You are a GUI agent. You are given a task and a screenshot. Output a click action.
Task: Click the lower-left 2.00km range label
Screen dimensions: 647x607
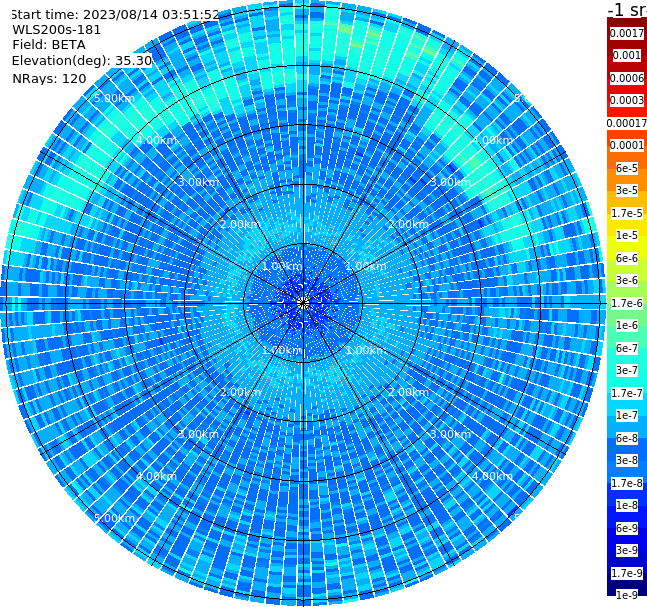point(241,392)
